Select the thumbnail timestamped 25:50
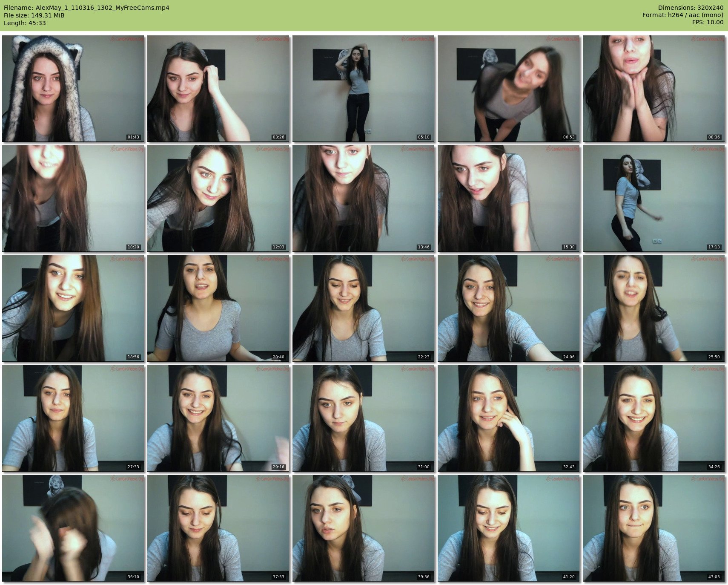The width and height of the screenshot is (728, 585). (x=654, y=308)
